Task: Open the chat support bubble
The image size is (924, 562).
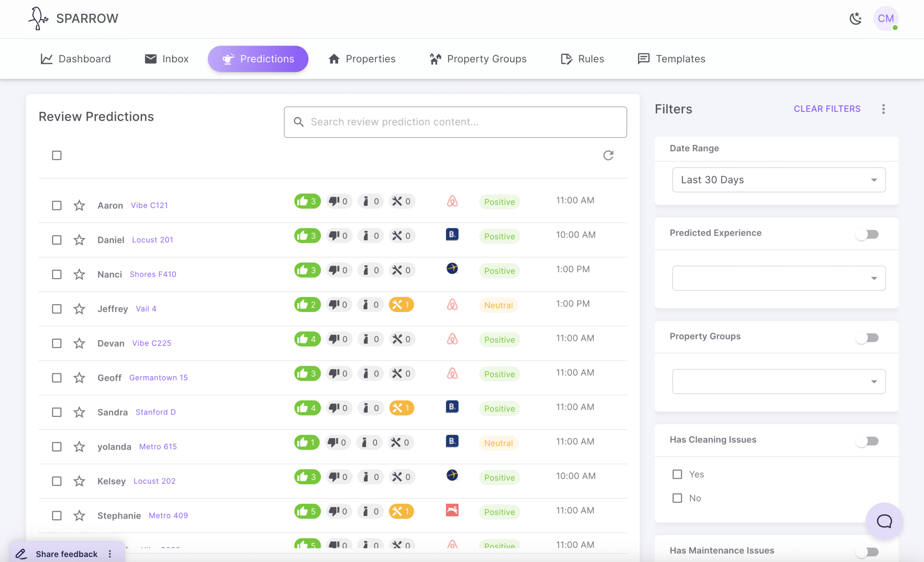Action: (x=884, y=521)
